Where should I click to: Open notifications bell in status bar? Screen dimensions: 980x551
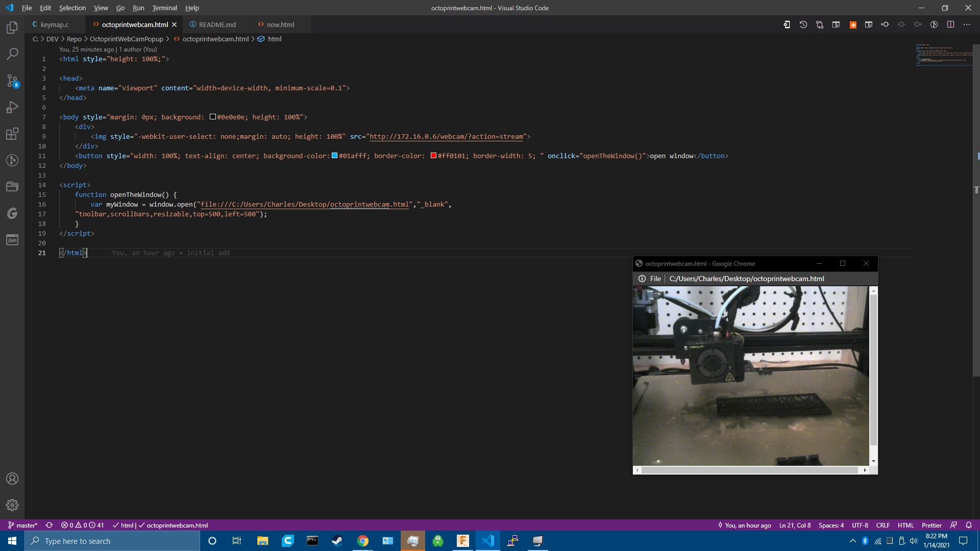tap(969, 525)
